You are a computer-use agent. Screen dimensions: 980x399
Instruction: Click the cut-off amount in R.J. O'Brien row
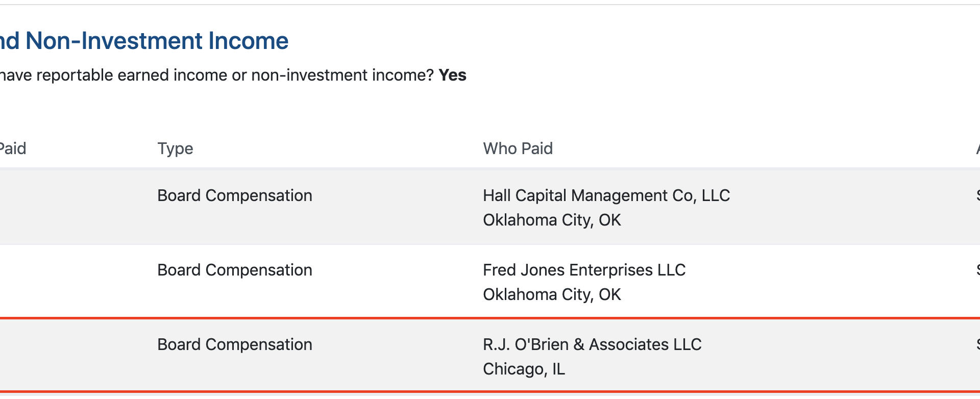pos(977,344)
